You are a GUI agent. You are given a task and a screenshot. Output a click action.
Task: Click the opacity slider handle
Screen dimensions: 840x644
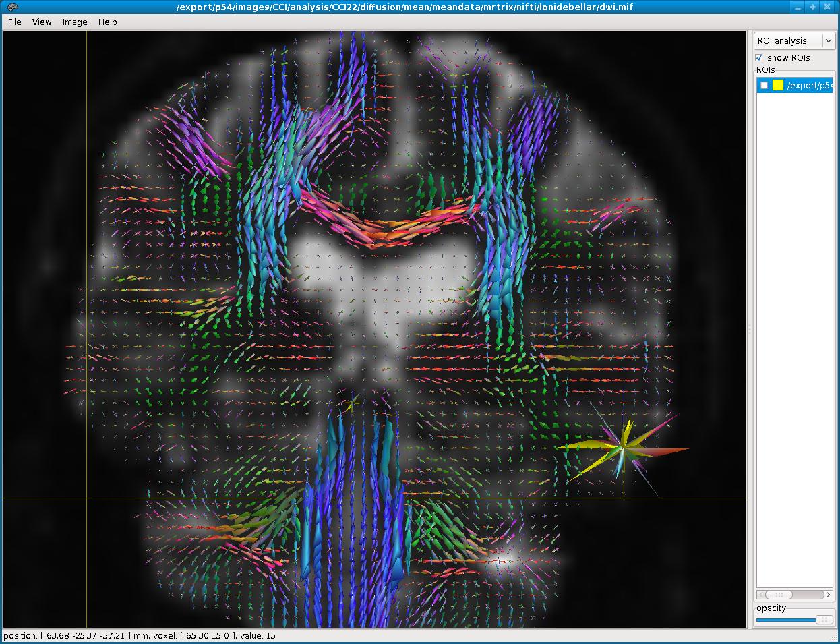click(x=824, y=620)
